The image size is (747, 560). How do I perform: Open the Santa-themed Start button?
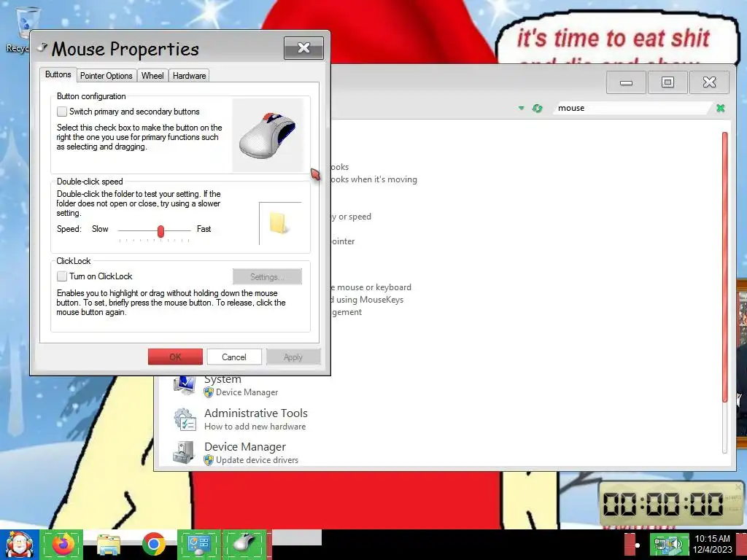[19, 545]
